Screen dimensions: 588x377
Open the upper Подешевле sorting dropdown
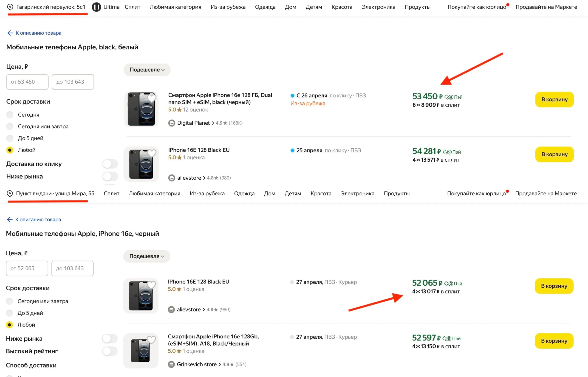[x=147, y=70]
